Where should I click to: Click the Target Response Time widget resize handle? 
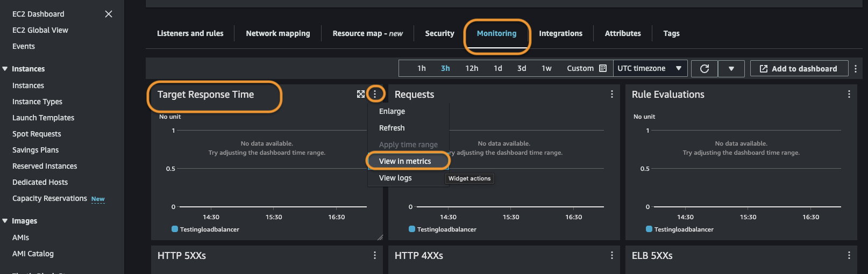click(x=380, y=237)
